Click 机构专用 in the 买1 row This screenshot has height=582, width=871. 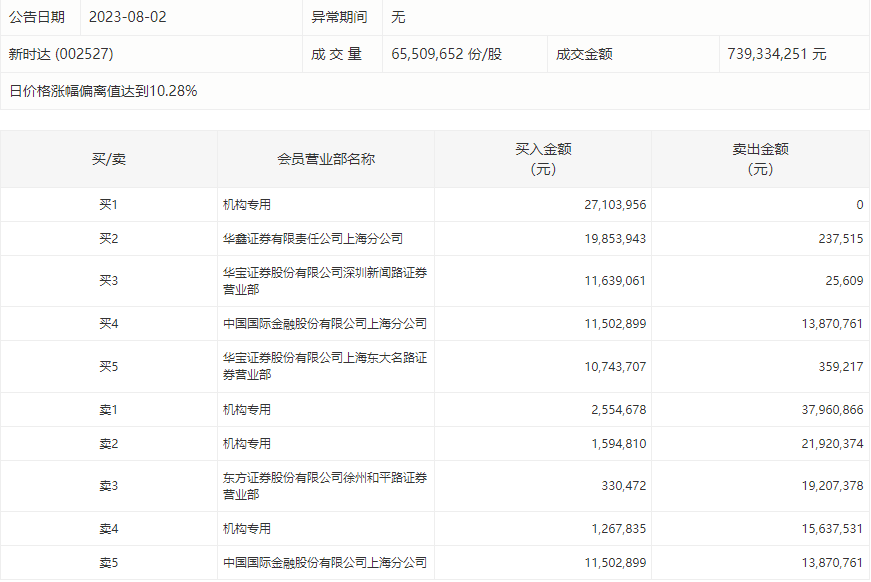tap(247, 204)
